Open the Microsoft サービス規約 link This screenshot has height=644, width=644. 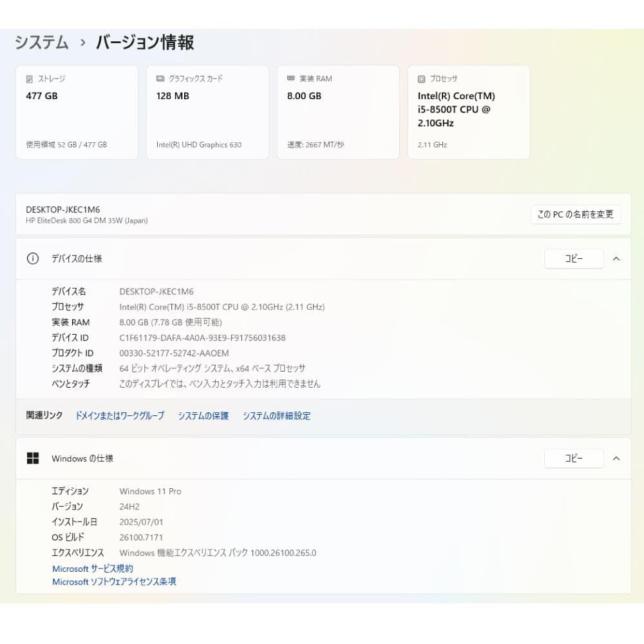point(92,568)
